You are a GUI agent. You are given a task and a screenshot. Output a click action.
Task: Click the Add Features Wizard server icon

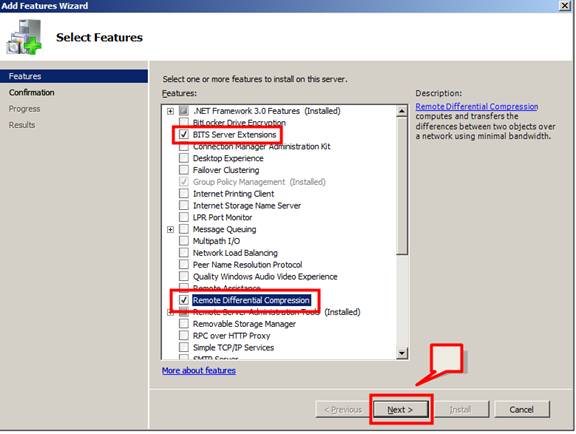coord(24,37)
